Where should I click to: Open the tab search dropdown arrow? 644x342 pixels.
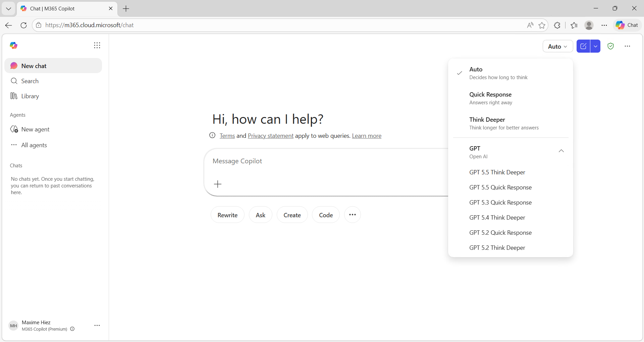(9, 9)
